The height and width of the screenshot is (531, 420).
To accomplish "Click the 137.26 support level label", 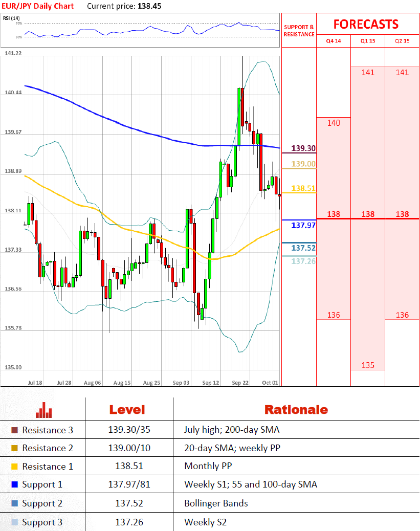I will point(303,261).
